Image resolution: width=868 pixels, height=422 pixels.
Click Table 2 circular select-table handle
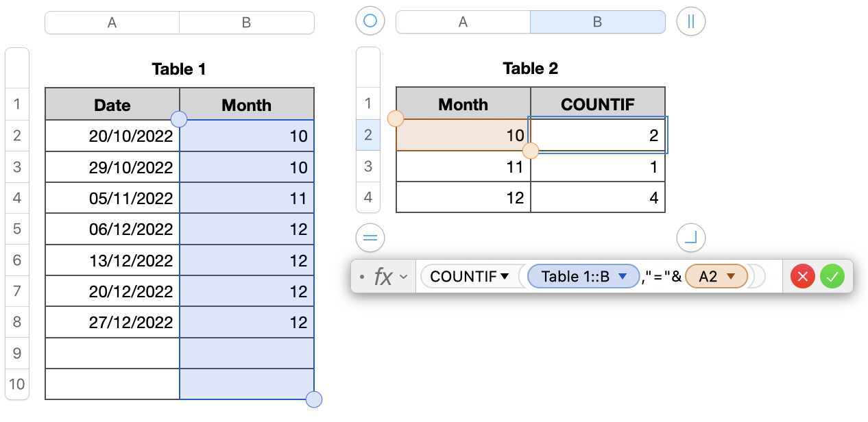click(x=370, y=21)
